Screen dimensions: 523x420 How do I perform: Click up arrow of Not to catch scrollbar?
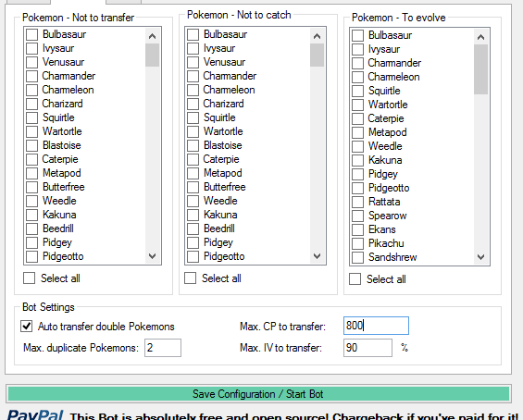pos(317,36)
